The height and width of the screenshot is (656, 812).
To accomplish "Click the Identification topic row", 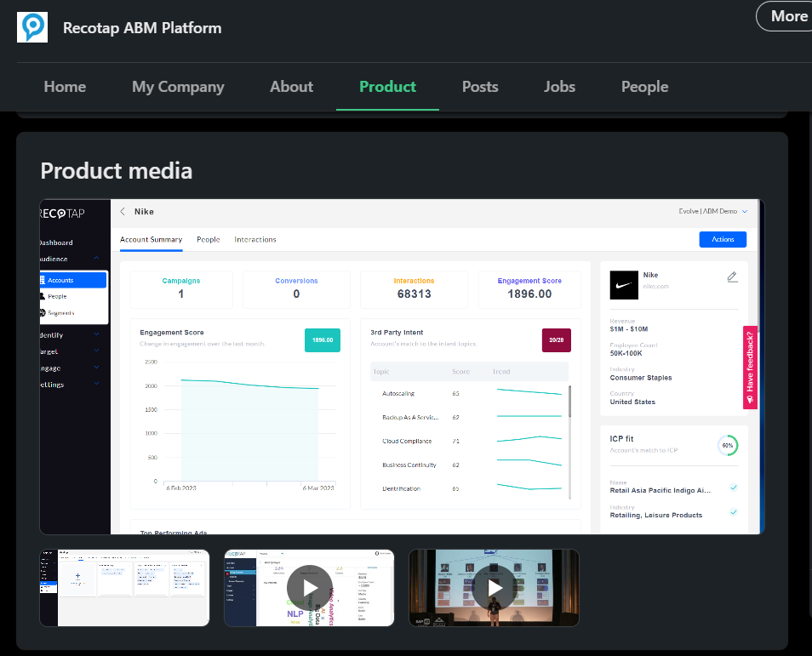I will pyautogui.click(x=469, y=488).
